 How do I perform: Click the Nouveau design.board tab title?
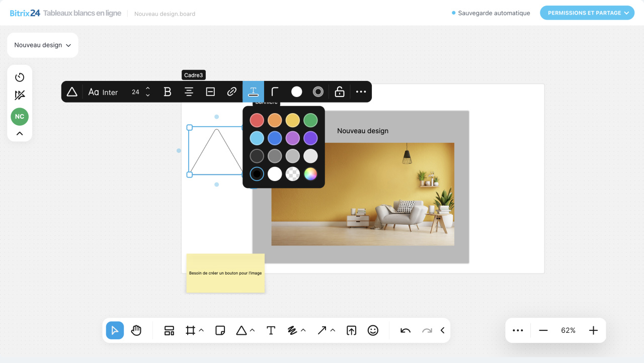[x=164, y=14]
